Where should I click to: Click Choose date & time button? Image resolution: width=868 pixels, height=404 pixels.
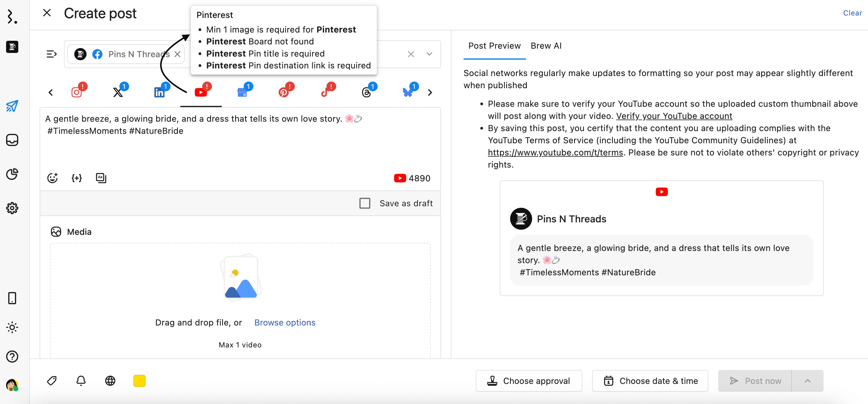(650, 381)
